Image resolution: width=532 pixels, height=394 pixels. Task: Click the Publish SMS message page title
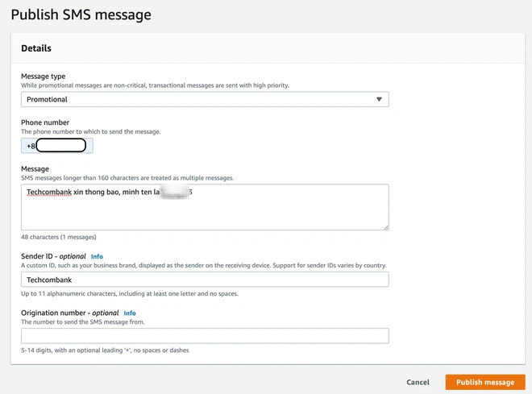pyautogui.click(x=81, y=15)
